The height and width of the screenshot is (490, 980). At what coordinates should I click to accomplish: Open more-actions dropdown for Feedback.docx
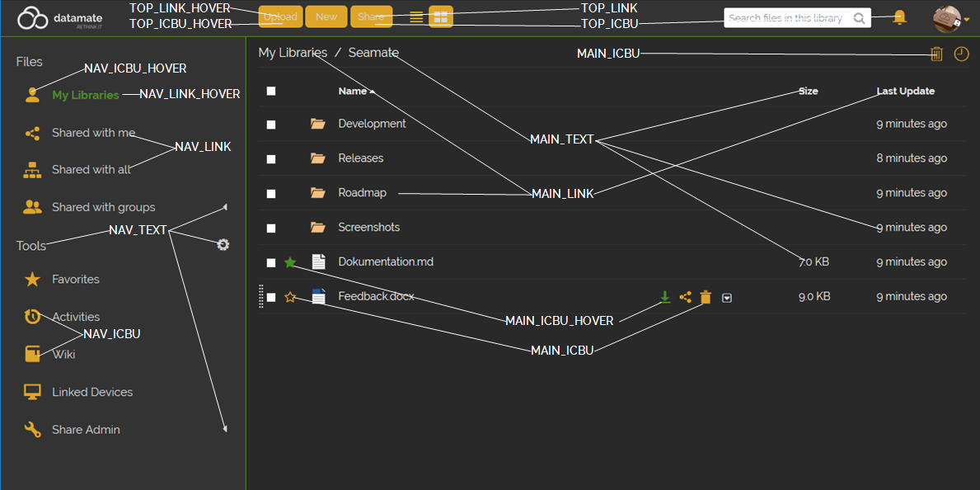coord(727,298)
